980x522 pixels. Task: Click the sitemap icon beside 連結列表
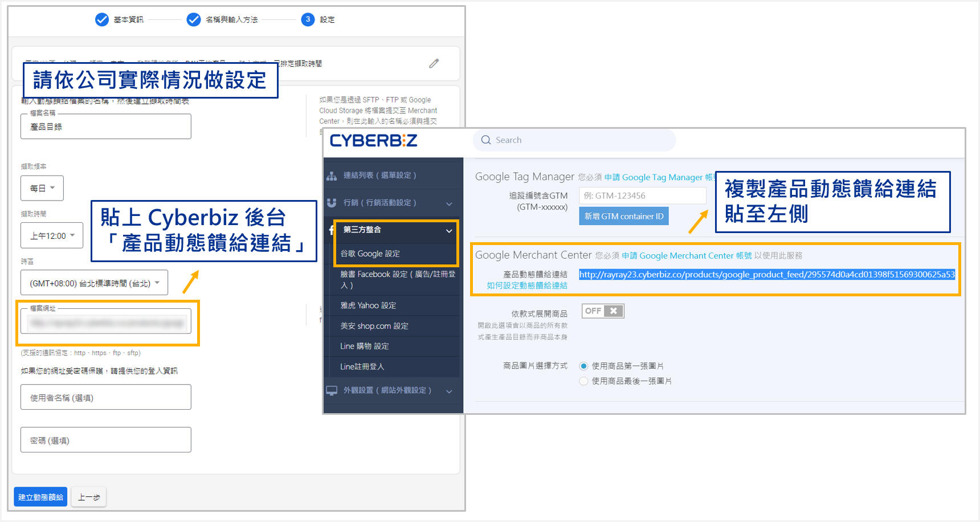pos(332,176)
